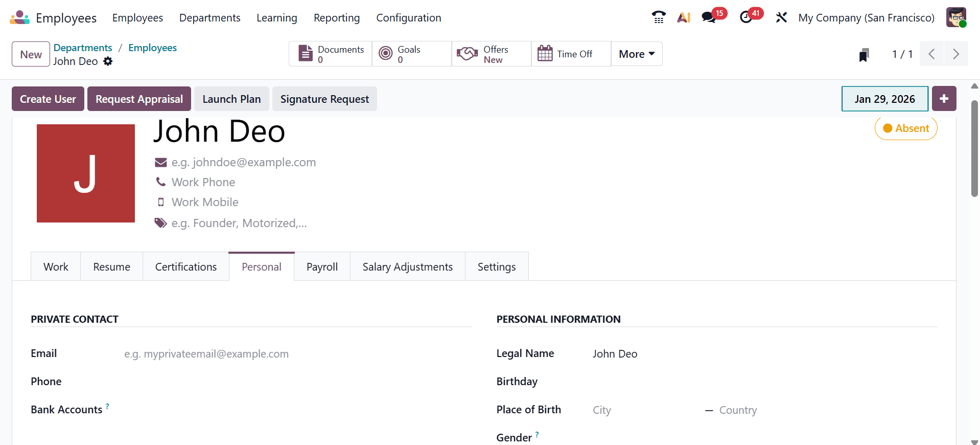This screenshot has height=445, width=980.
Task: Switch to the Certifications tab
Action: 186,266
